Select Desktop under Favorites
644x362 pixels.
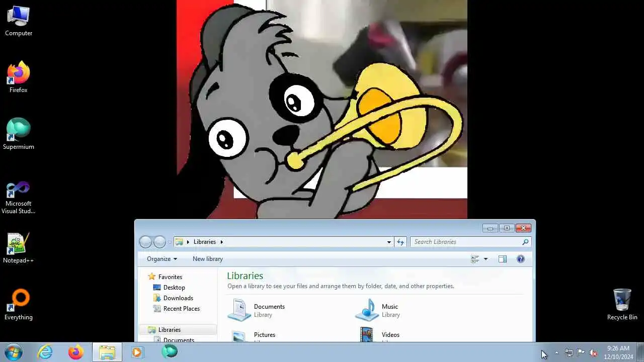point(174,288)
